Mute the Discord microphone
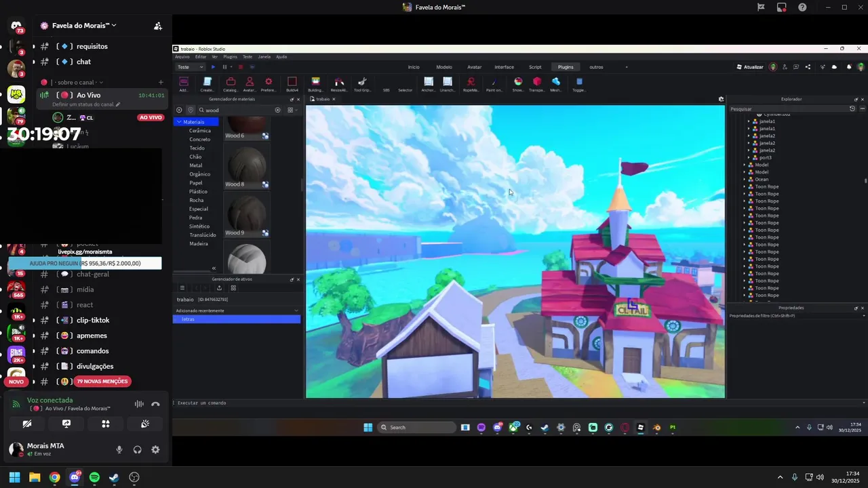The width and height of the screenshot is (868, 488). 119,449
